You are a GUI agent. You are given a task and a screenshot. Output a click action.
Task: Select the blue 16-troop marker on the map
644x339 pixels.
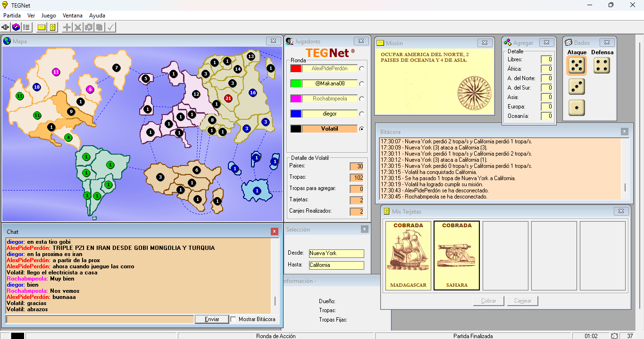pyautogui.click(x=253, y=93)
